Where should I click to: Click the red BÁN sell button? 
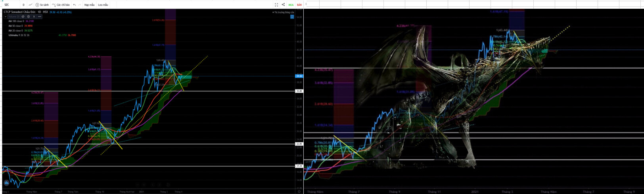tap(299, 5)
